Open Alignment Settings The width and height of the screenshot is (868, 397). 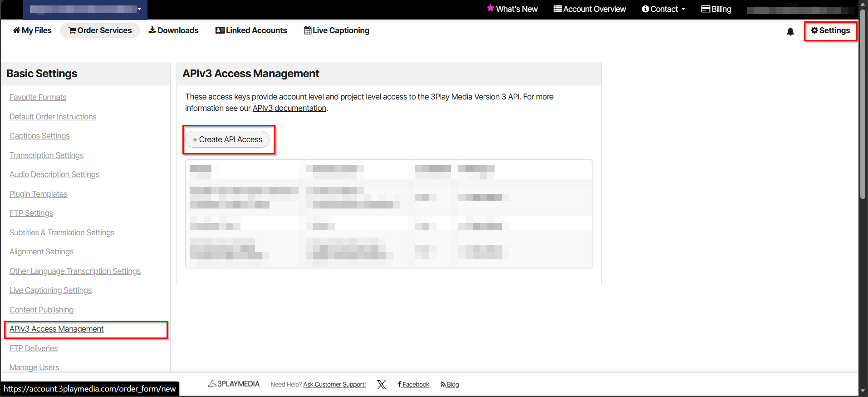pyautogui.click(x=41, y=252)
